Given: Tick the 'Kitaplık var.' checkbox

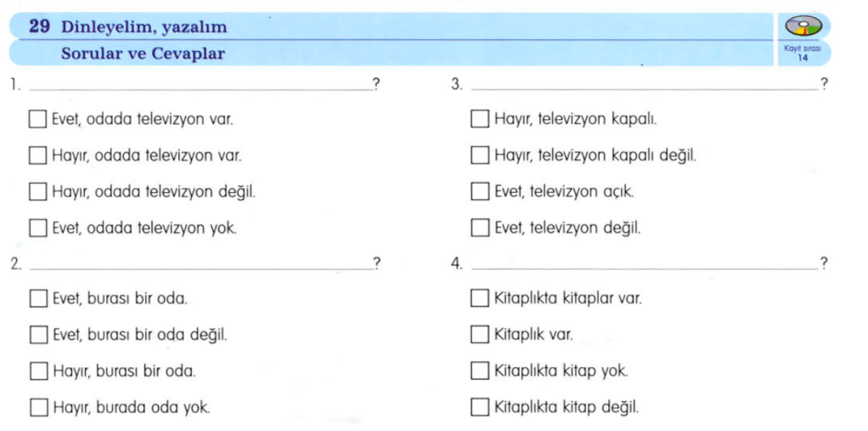Looking at the screenshot, I should [480, 336].
